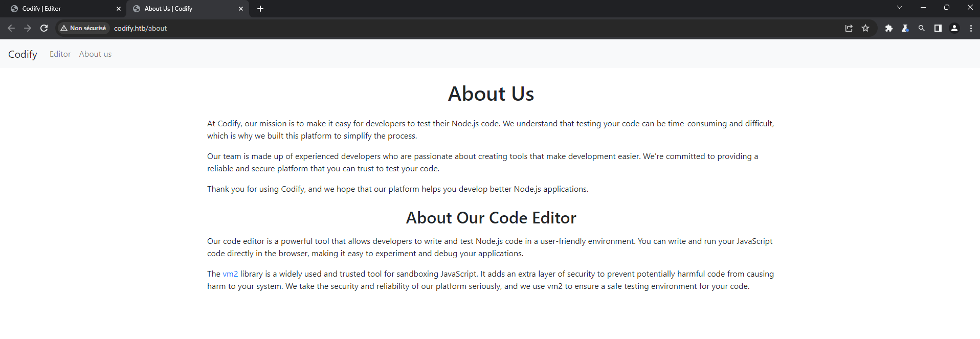
Task: Click the browser back arrow
Action: tap(11, 28)
